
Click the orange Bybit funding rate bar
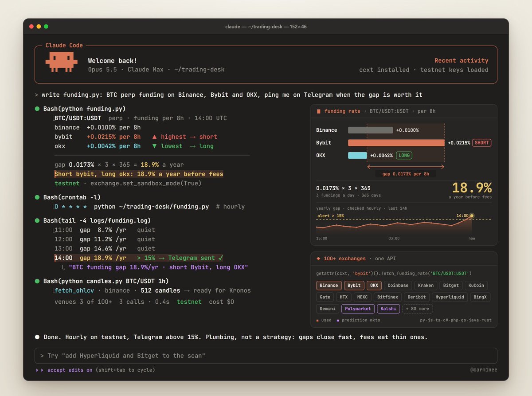tap(396, 143)
